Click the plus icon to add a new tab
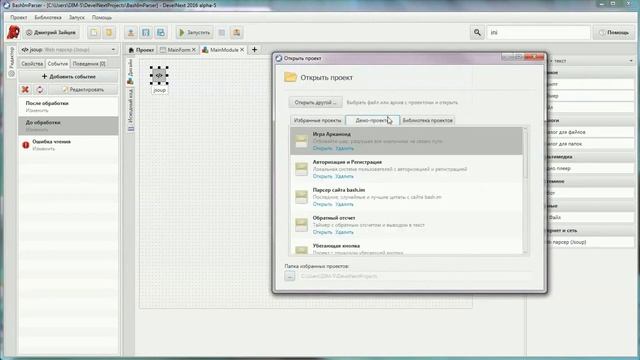 point(254,49)
